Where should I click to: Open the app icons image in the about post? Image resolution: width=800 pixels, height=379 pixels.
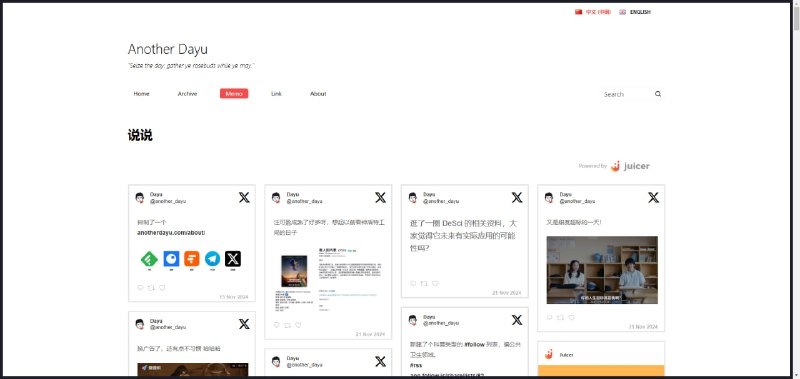click(x=191, y=260)
